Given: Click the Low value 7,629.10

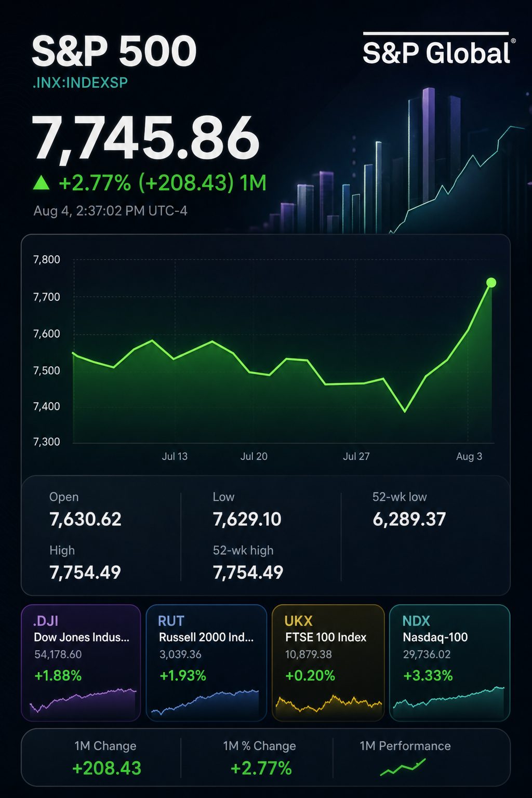Looking at the screenshot, I should (x=247, y=519).
